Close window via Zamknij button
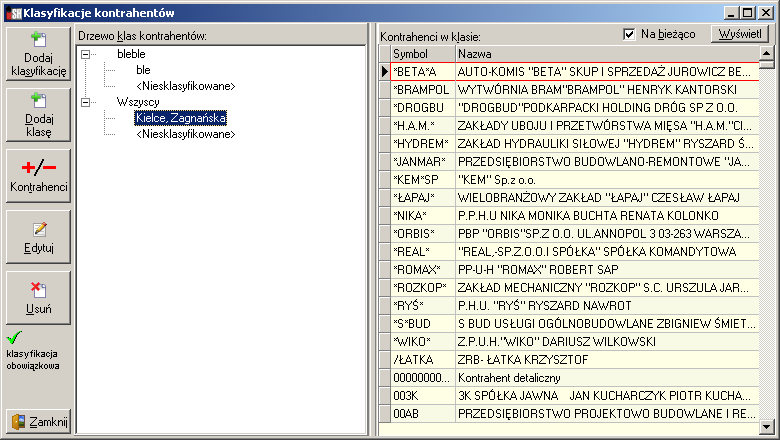Screen dimensions: 780x440 [x=38, y=422]
